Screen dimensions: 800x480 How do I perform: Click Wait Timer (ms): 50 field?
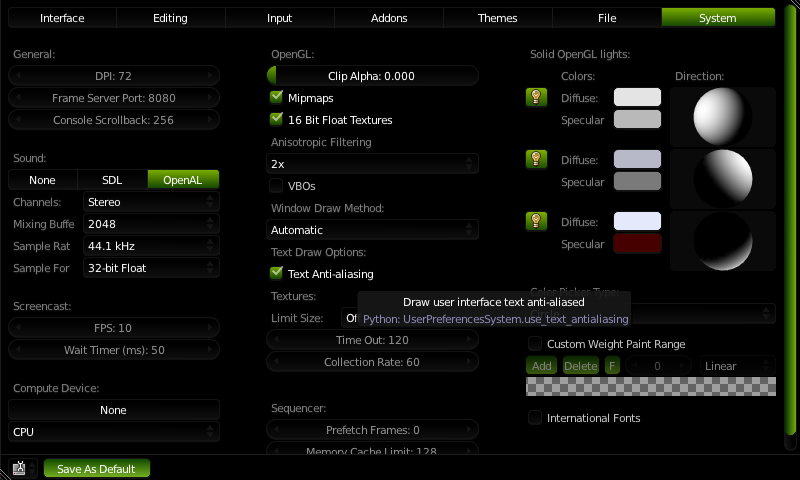coord(114,349)
